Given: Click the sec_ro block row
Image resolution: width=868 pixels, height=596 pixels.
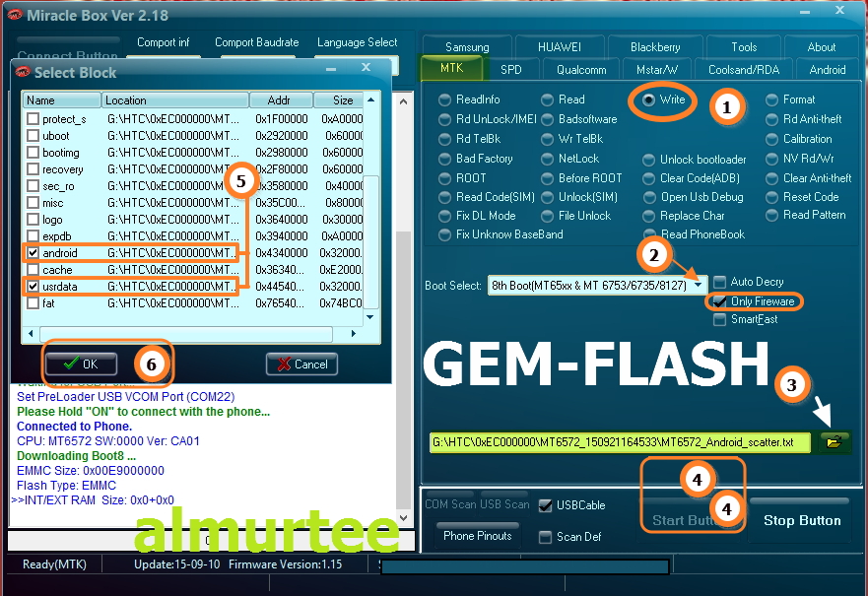Looking at the screenshot, I should pyautogui.click(x=194, y=186).
